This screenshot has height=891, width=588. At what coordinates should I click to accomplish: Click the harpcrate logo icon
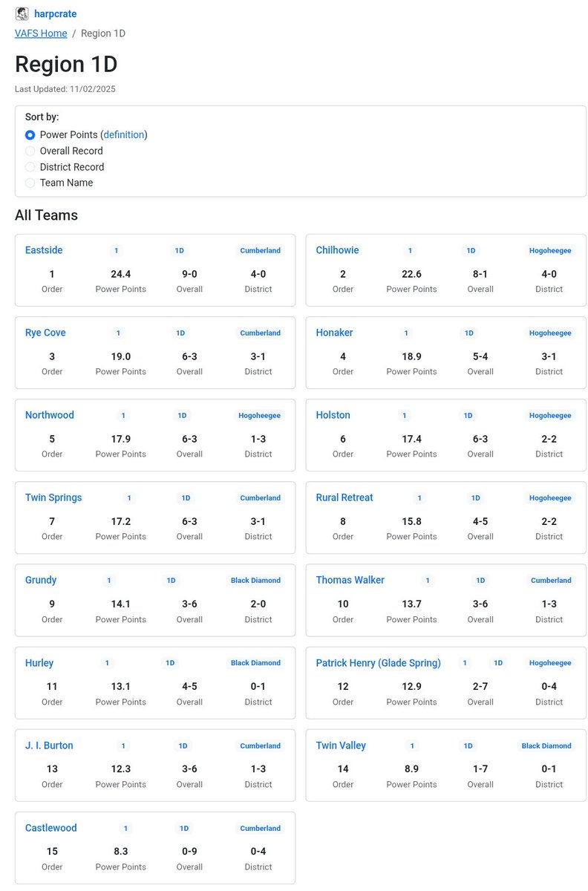[22, 13]
